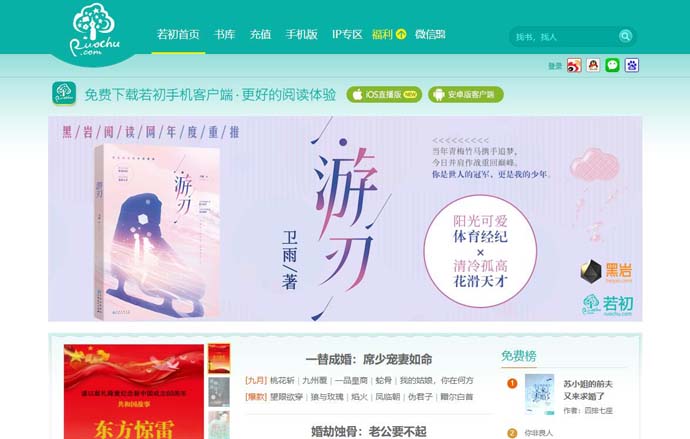Open the 游刃 promotional banner
Image resolution: width=690 pixels, height=439 pixels.
[345, 219]
